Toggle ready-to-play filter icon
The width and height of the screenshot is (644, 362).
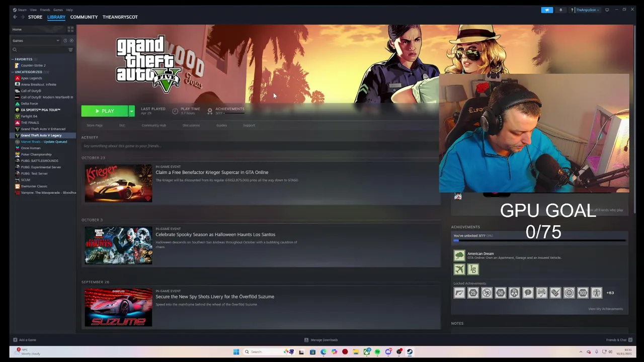[x=71, y=41]
